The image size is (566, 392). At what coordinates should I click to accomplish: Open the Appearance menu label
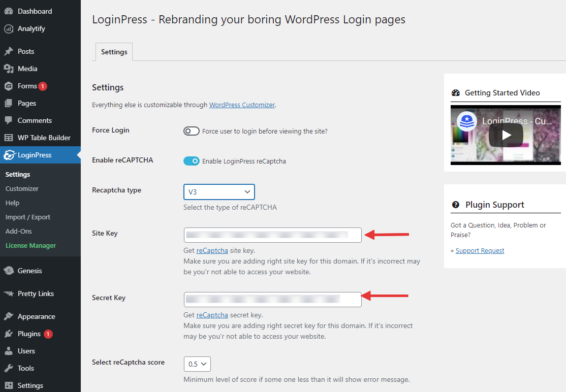(x=37, y=316)
